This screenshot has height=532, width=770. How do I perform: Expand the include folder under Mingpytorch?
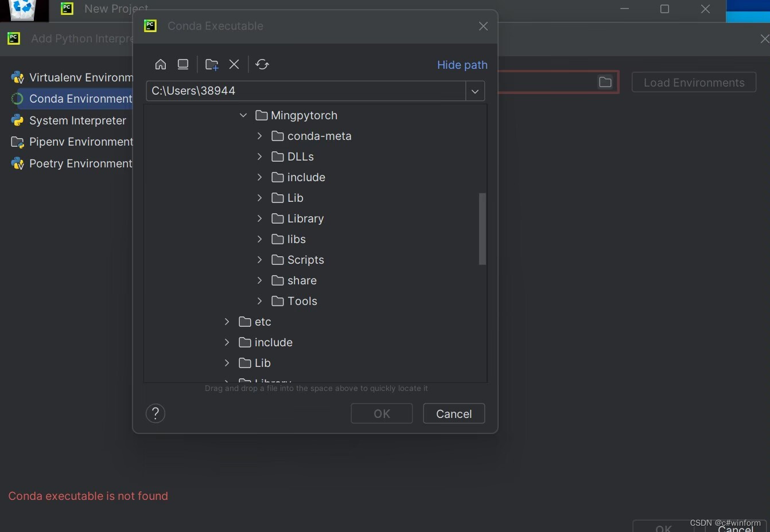(x=259, y=177)
